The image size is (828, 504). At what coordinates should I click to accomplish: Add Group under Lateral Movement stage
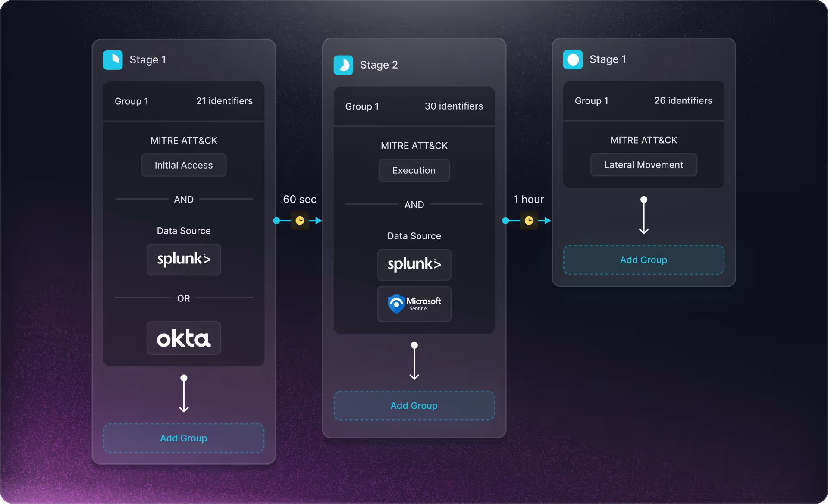point(643,260)
